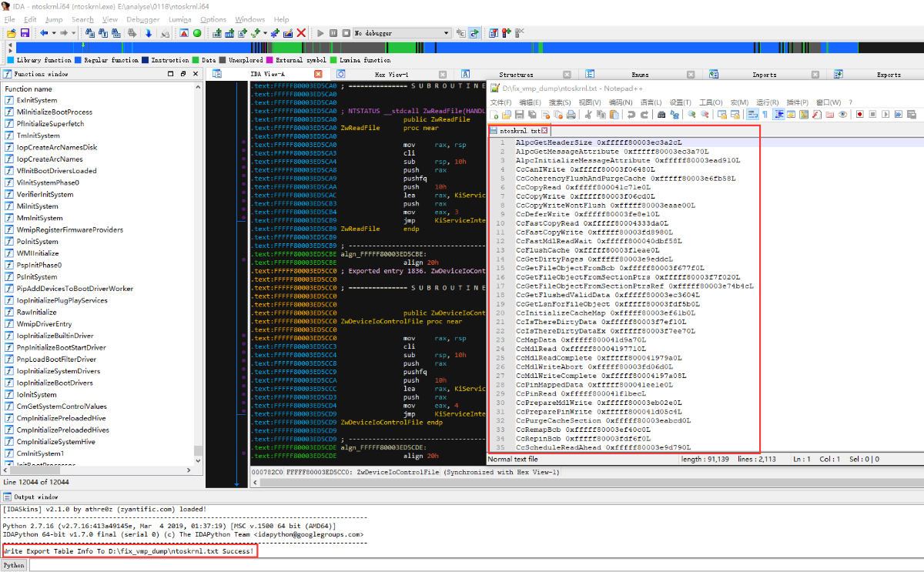Click the red X cancel icon in IDA toolbar
The width and height of the screenshot is (924, 572).
[301, 33]
